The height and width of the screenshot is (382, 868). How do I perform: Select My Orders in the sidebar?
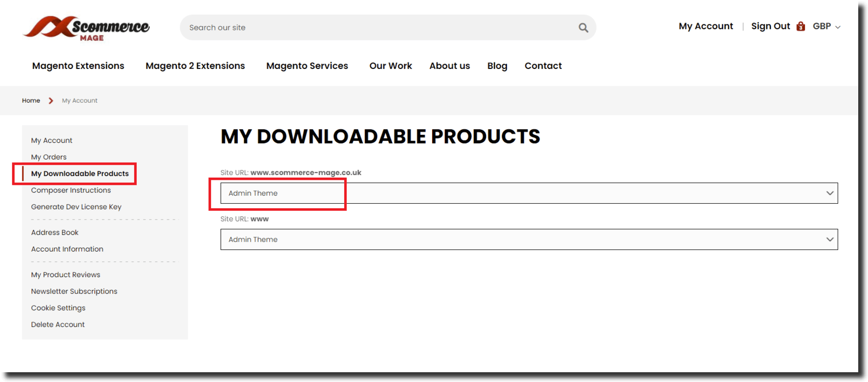click(x=49, y=157)
